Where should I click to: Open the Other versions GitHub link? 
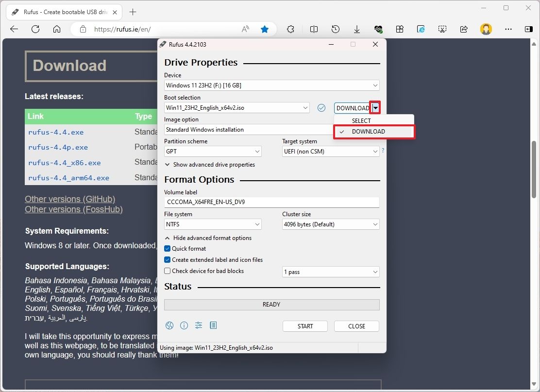tap(69, 199)
